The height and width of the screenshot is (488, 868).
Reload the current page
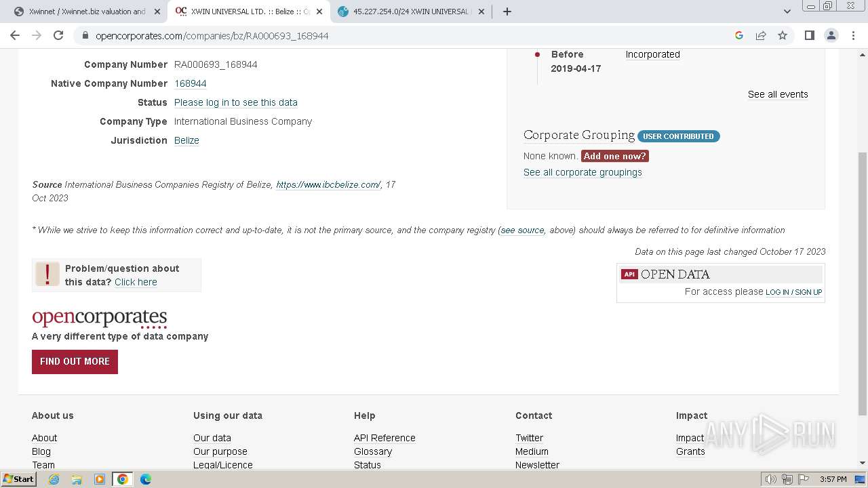pyautogui.click(x=58, y=35)
